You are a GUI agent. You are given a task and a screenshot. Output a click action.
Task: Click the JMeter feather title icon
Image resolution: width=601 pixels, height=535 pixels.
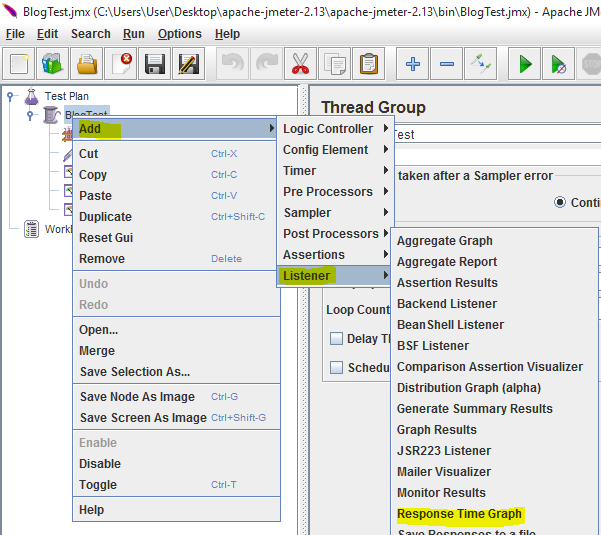pos(9,11)
